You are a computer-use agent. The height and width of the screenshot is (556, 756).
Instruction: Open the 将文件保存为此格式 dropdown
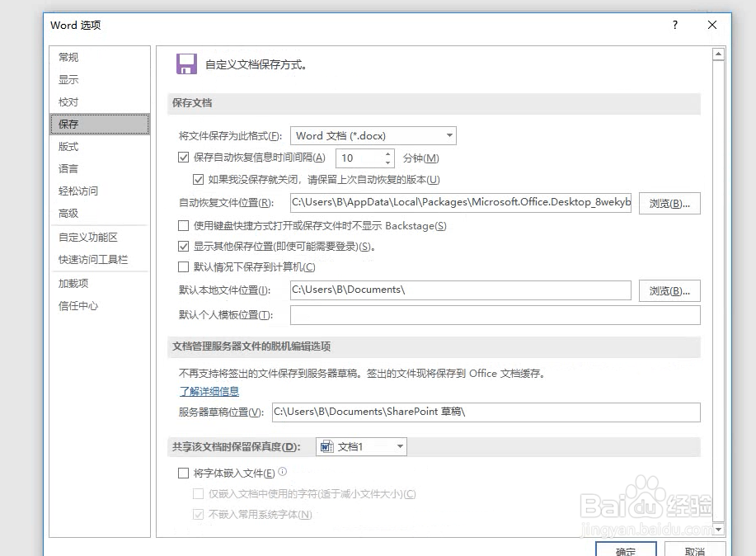(x=373, y=135)
